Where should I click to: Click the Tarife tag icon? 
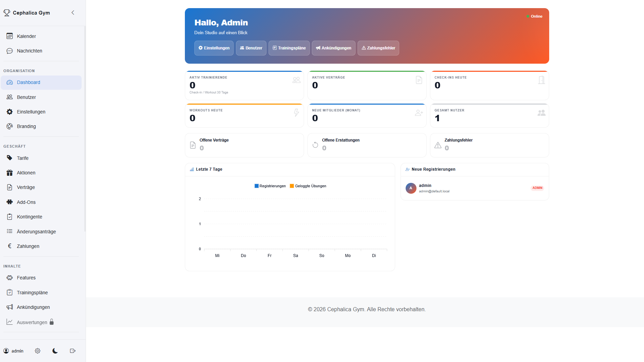point(9,158)
